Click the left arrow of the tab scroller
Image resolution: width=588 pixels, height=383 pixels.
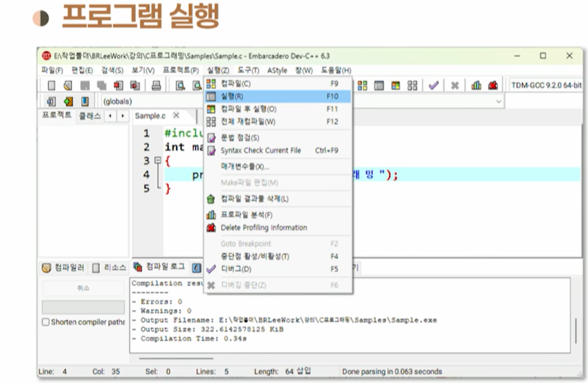click(x=110, y=116)
